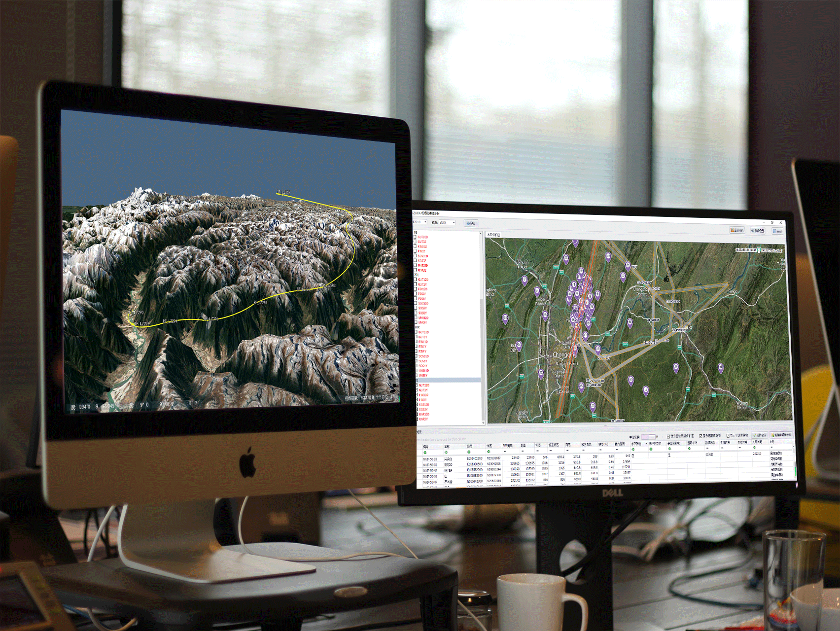
Task: Click the yellow-icon button right of green checkmark button
Action: [x=781, y=435]
